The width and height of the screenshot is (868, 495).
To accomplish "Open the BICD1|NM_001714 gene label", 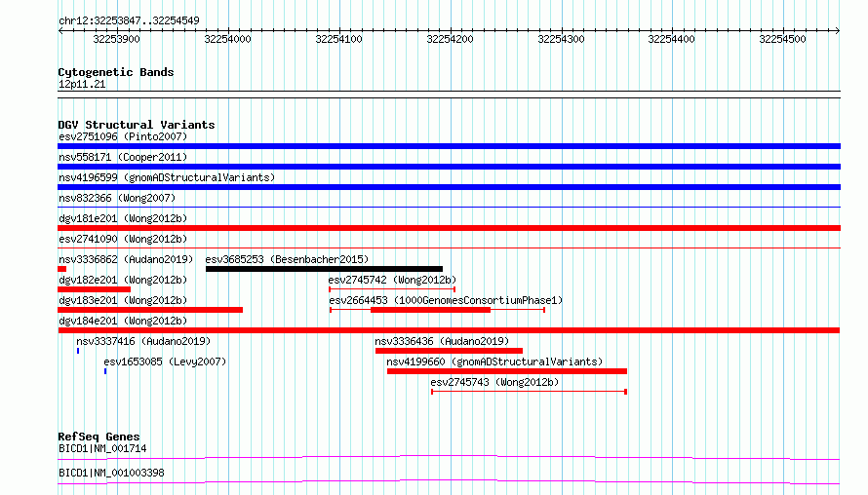I will pos(102,448).
